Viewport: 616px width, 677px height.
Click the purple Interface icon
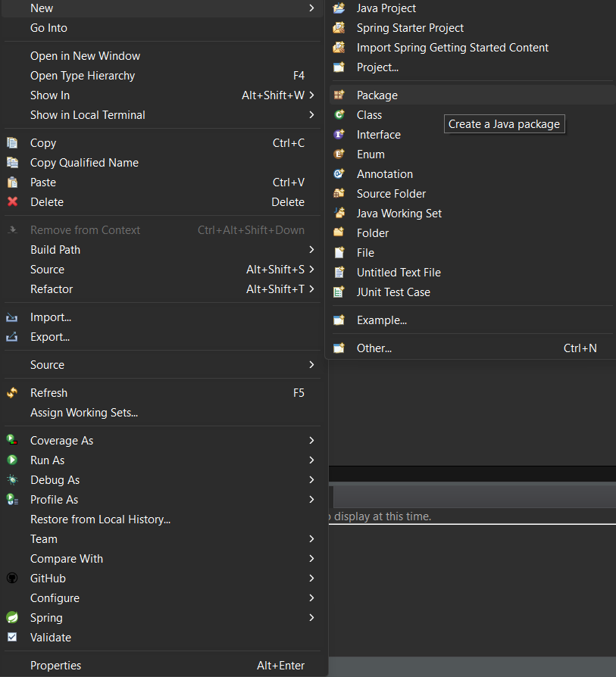(340, 134)
